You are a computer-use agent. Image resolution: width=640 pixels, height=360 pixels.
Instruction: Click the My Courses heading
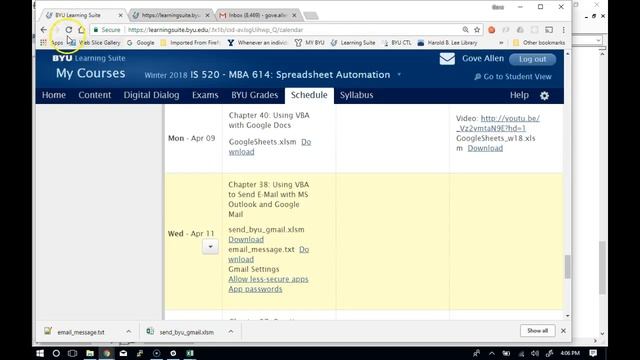[x=91, y=73]
